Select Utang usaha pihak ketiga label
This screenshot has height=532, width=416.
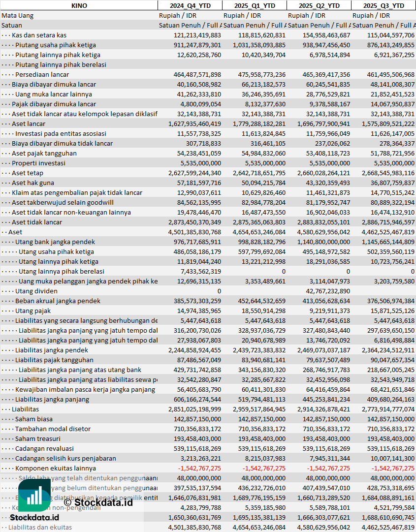tap(56, 252)
